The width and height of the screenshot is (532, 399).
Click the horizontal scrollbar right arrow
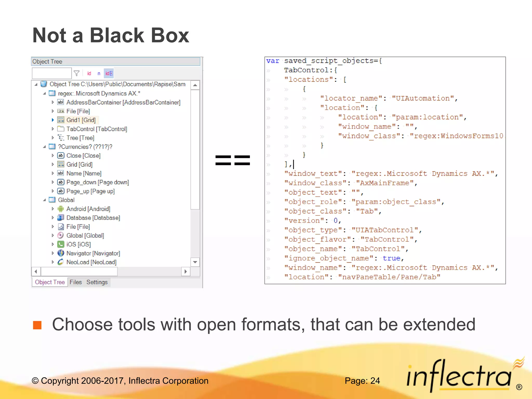pos(186,272)
